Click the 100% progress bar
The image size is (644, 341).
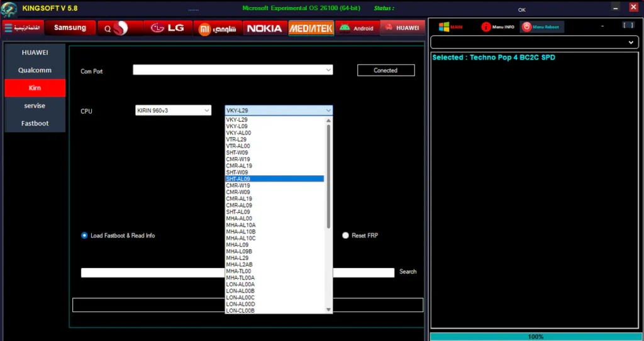click(535, 337)
